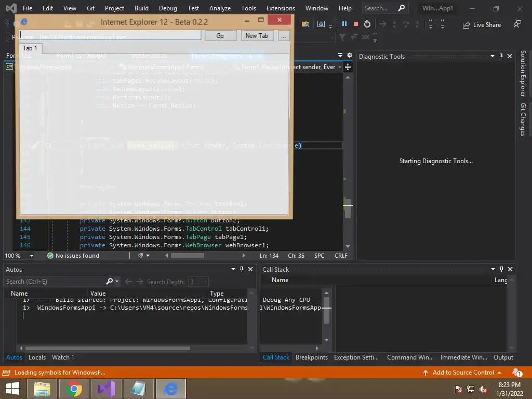Click the Autos search magnifier icon

109,281
